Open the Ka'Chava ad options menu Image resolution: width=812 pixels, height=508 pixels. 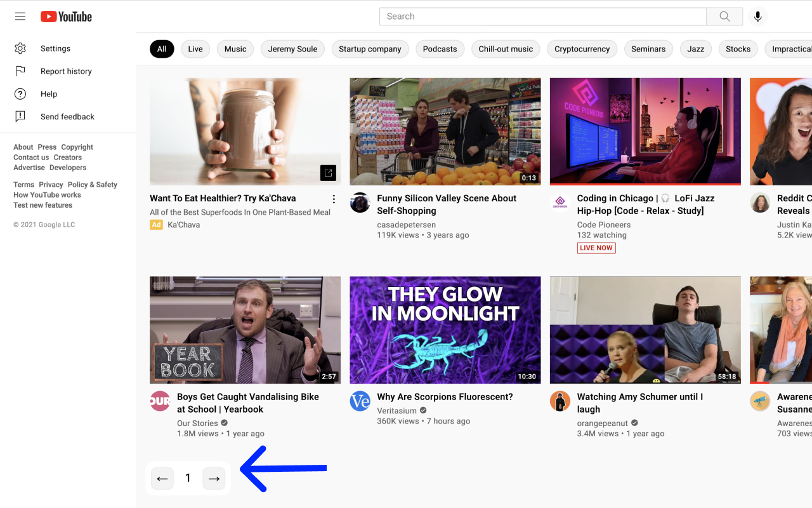334,199
